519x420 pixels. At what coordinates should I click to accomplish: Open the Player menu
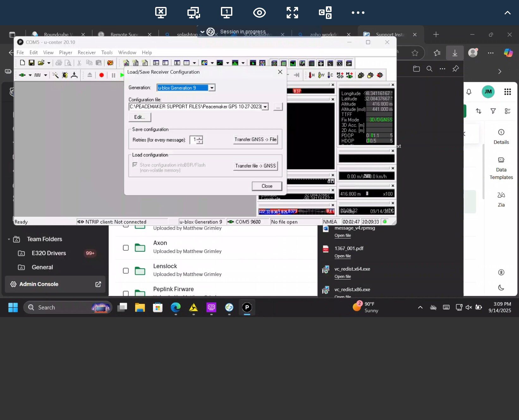[x=65, y=52]
